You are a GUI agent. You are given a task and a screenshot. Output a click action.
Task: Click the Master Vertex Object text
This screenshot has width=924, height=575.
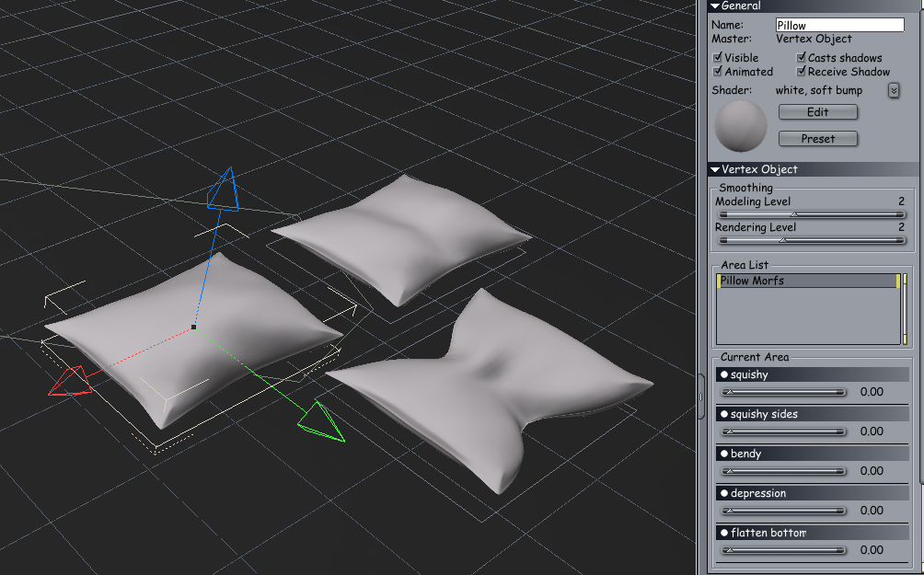(x=814, y=39)
